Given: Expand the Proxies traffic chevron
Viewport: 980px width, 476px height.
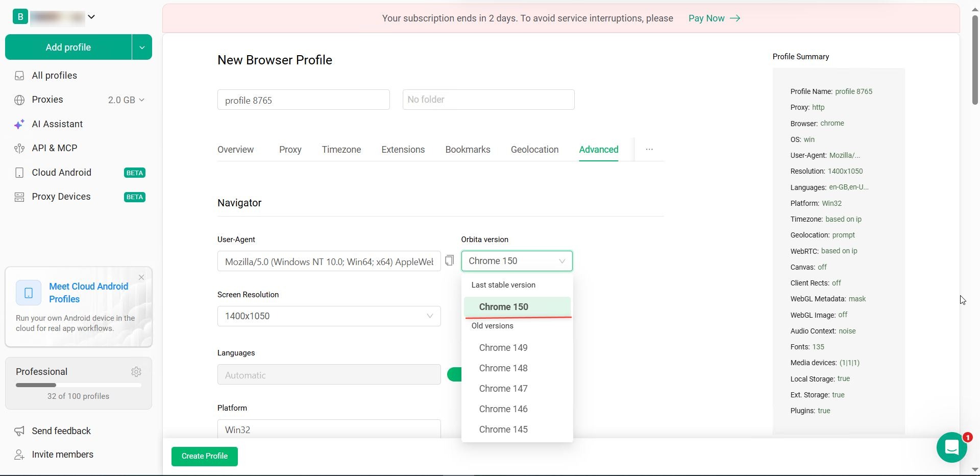Looking at the screenshot, I should (142, 100).
